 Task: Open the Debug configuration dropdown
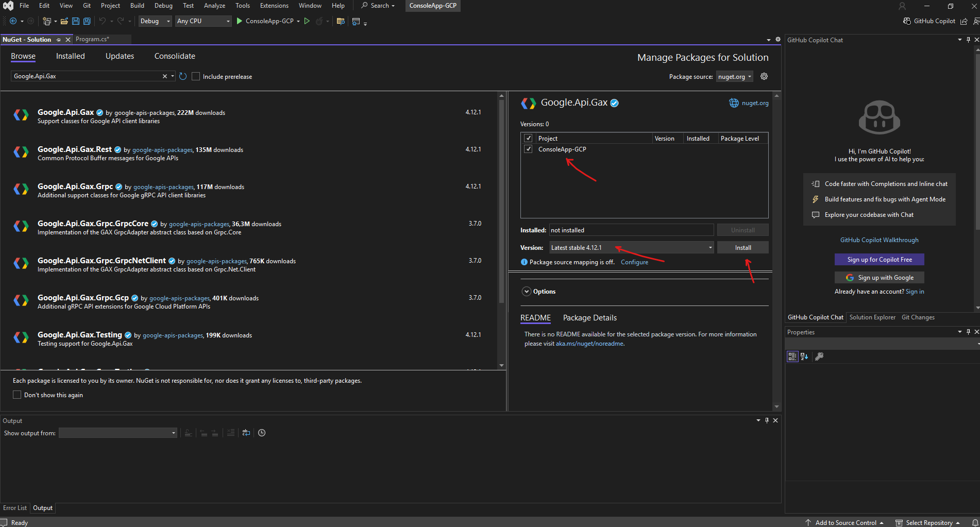[x=155, y=21]
